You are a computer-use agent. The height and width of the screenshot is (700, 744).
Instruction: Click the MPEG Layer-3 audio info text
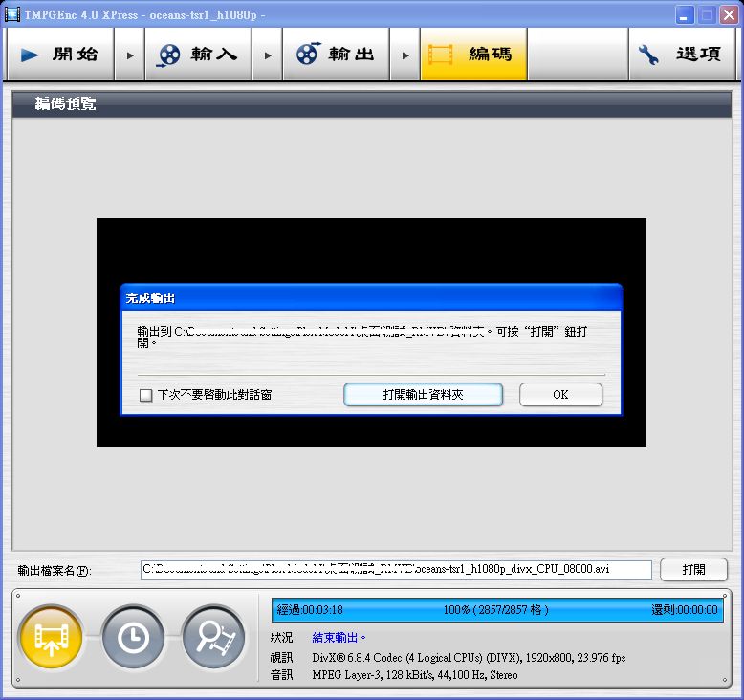pyautogui.click(x=415, y=675)
